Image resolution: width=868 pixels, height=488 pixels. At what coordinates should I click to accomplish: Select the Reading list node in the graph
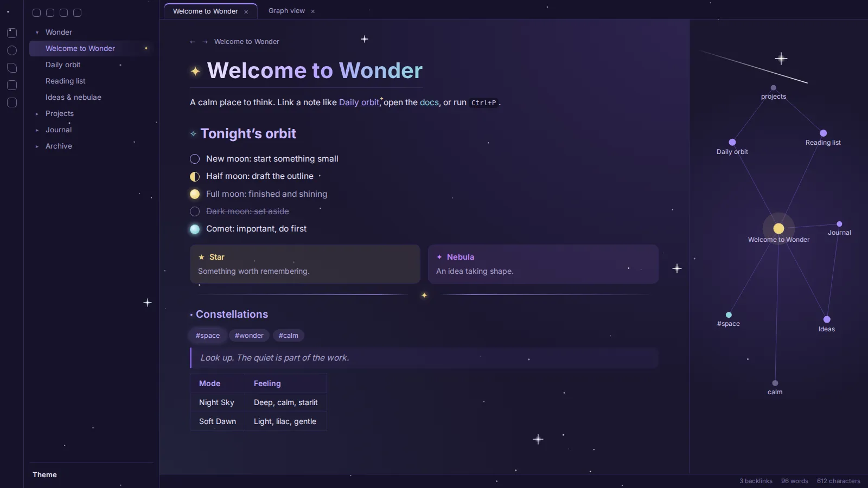click(x=823, y=133)
